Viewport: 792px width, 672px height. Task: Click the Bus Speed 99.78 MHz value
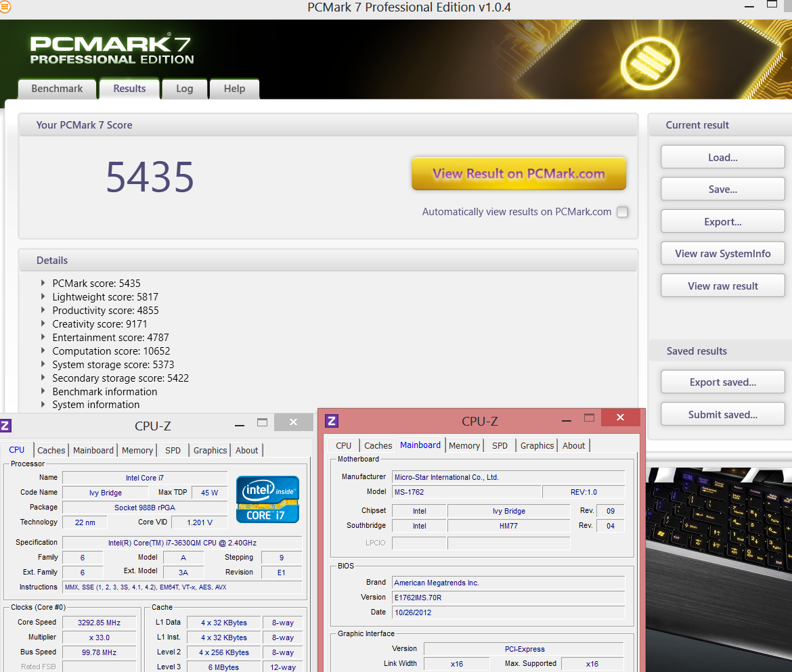pos(99,652)
